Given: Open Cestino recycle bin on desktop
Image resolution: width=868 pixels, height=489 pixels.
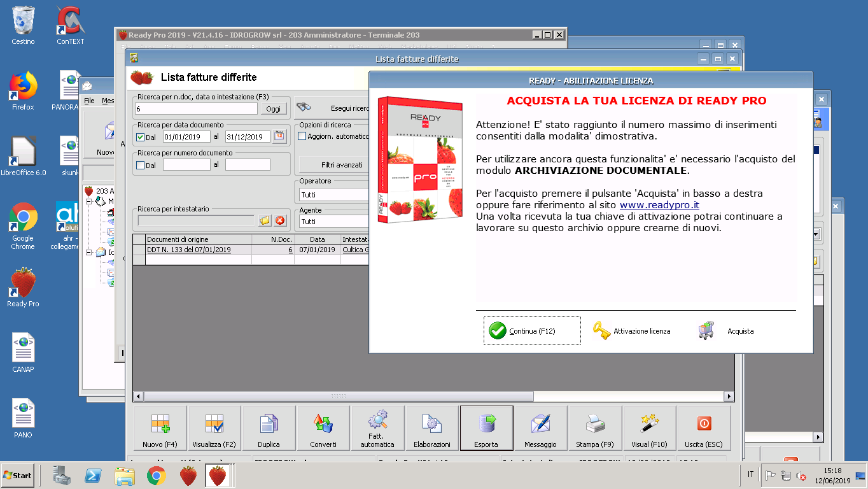Looking at the screenshot, I should point(23,25).
